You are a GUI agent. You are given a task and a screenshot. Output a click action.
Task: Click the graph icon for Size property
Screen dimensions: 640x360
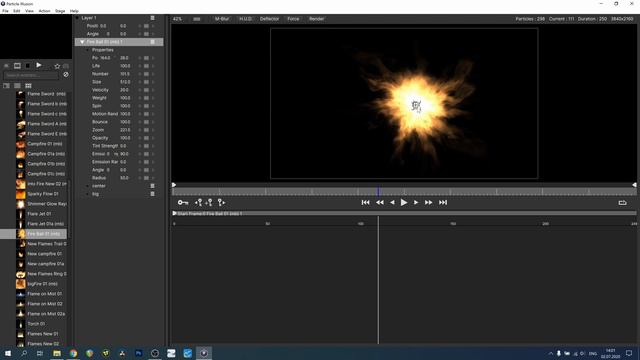[x=146, y=82]
